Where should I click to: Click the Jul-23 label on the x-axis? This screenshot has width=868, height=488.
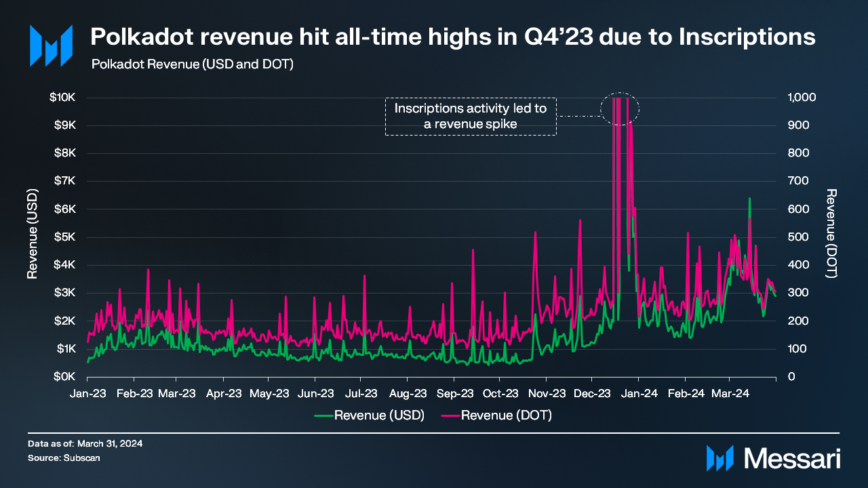[361, 393]
